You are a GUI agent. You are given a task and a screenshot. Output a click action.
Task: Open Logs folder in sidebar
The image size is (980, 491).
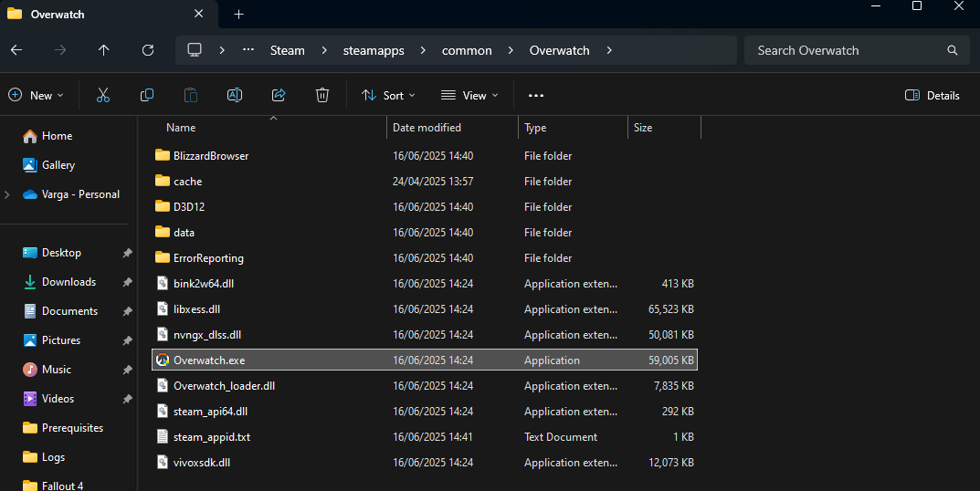(x=44, y=457)
